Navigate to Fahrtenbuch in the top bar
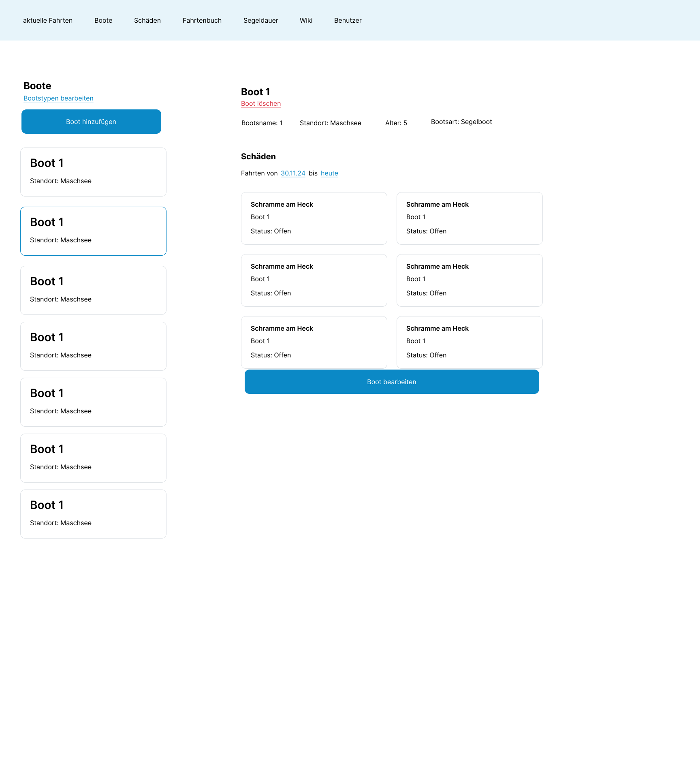The image size is (700, 776). (x=202, y=21)
